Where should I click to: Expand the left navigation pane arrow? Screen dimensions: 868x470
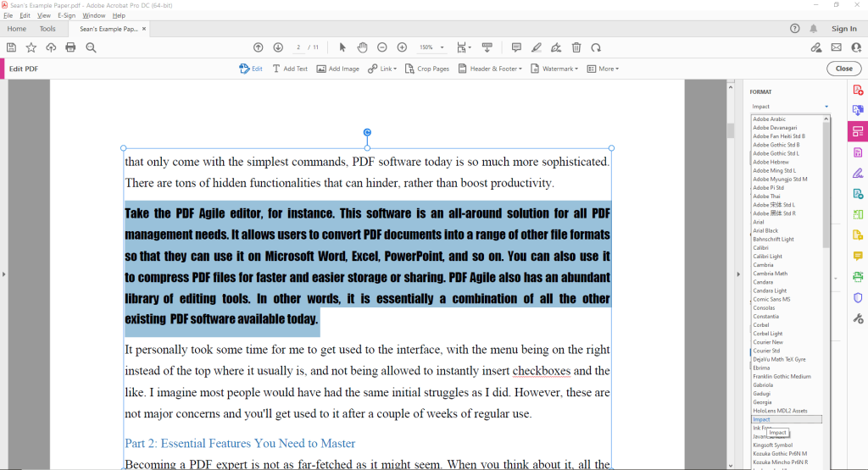(x=3, y=274)
